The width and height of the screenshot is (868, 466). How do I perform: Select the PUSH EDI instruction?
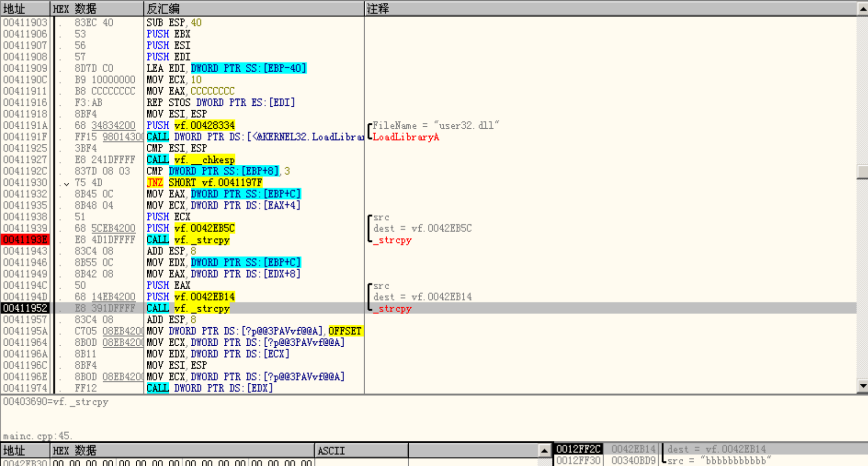[168, 57]
